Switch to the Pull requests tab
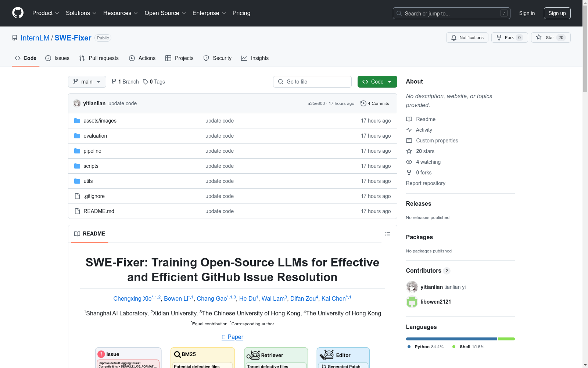Screen dimensions: 588x368 [99, 58]
